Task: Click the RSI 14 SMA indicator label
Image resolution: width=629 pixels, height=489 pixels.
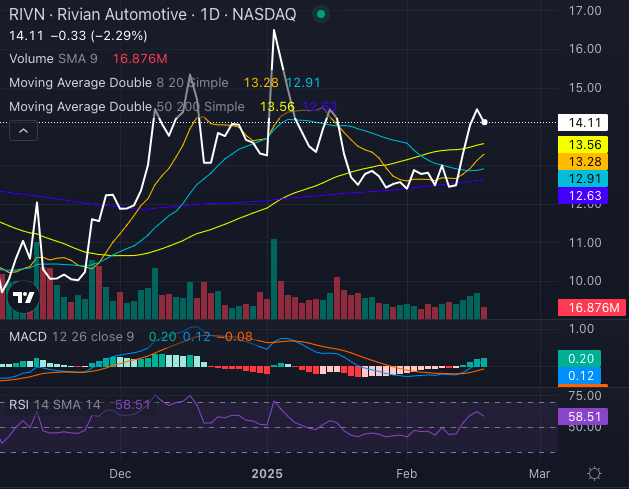Action: (x=57, y=404)
